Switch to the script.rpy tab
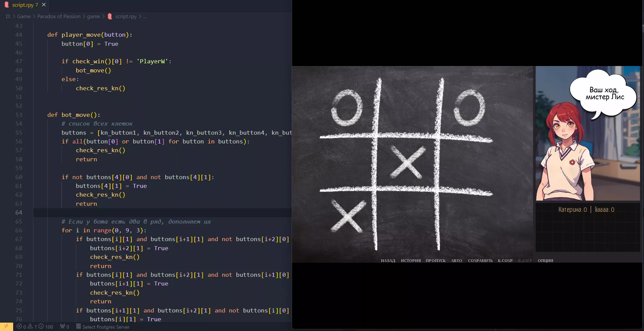This screenshot has height=331, width=644. [22, 5]
